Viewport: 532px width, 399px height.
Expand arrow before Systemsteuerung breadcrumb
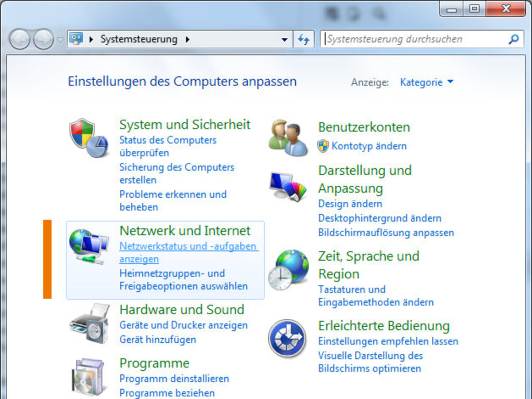[x=91, y=39]
